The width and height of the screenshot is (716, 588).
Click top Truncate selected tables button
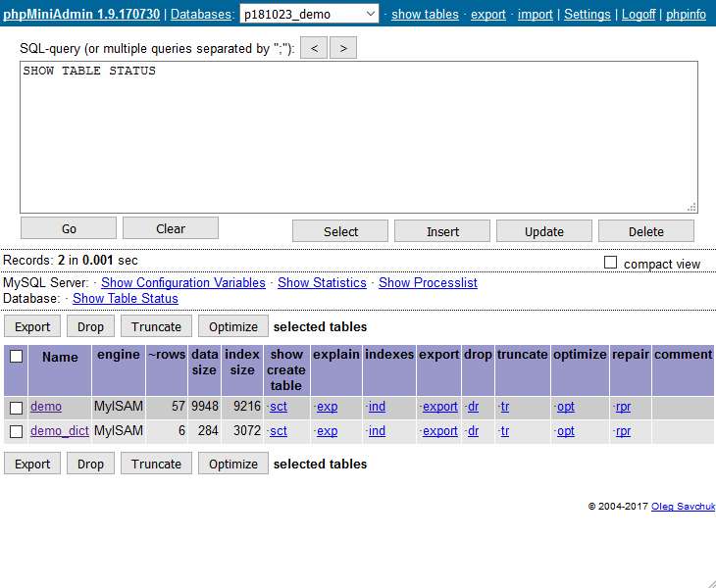click(x=156, y=326)
